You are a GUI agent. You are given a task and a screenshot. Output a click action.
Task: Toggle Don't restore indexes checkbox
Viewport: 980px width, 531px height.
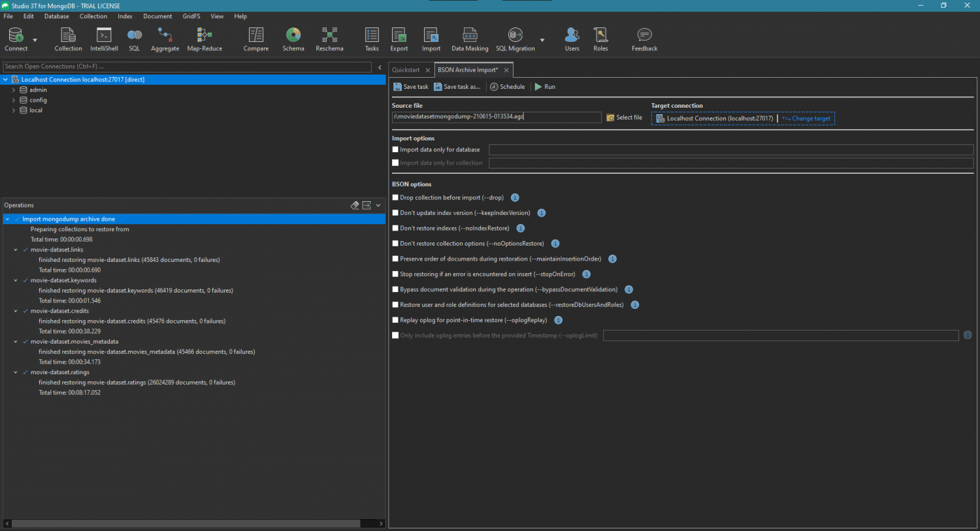[395, 228]
